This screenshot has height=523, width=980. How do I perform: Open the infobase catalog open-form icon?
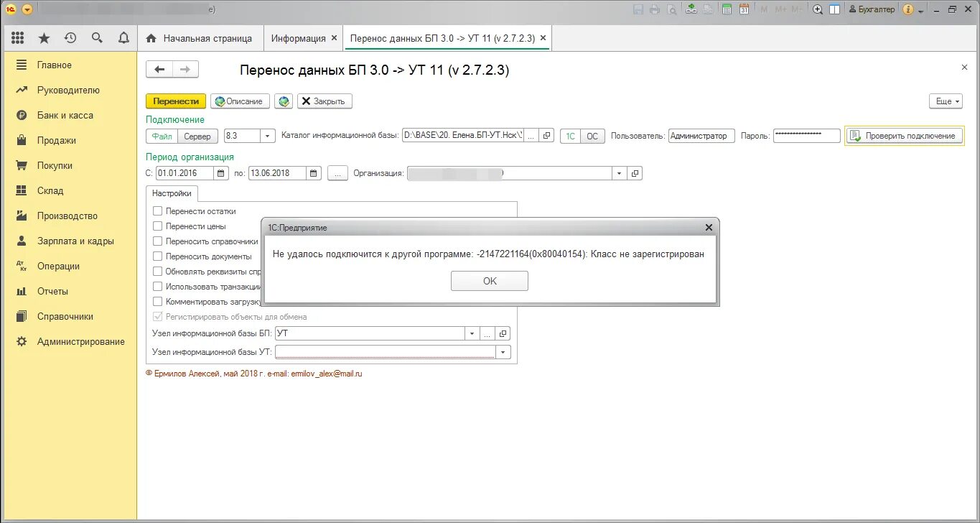(x=546, y=135)
